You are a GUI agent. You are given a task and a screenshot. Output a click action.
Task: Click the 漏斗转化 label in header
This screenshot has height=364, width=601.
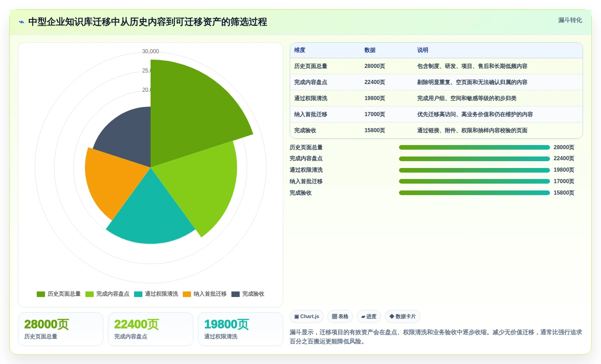click(x=570, y=20)
